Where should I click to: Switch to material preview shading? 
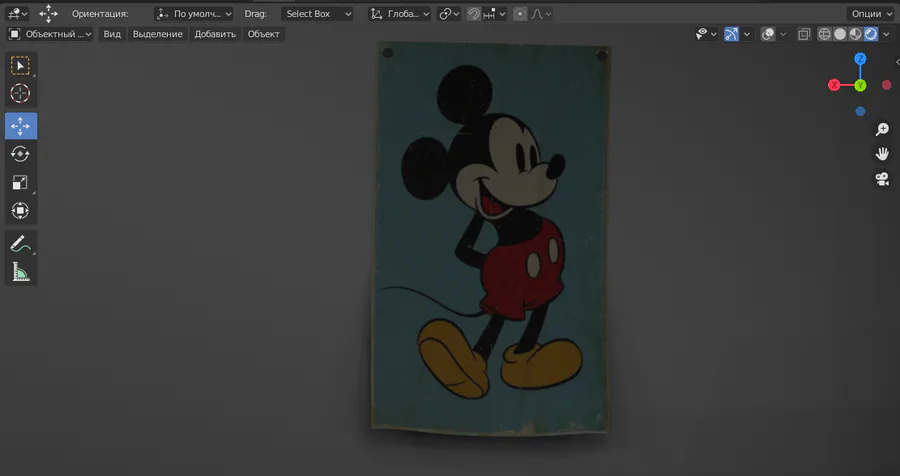tap(855, 34)
